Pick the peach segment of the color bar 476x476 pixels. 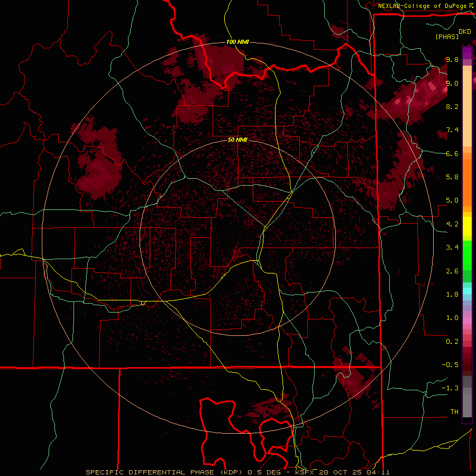pyautogui.click(x=467, y=109)
